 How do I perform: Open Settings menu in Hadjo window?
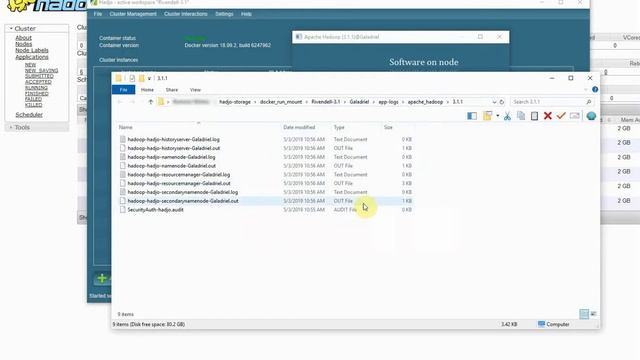224,14
